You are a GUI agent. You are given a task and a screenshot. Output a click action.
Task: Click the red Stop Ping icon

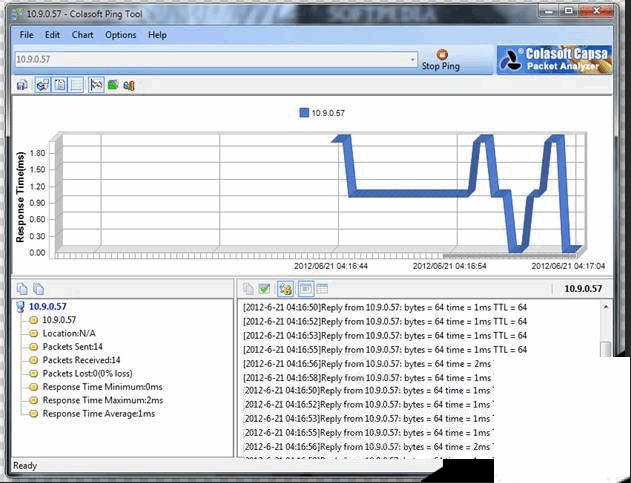click(442, 54)
